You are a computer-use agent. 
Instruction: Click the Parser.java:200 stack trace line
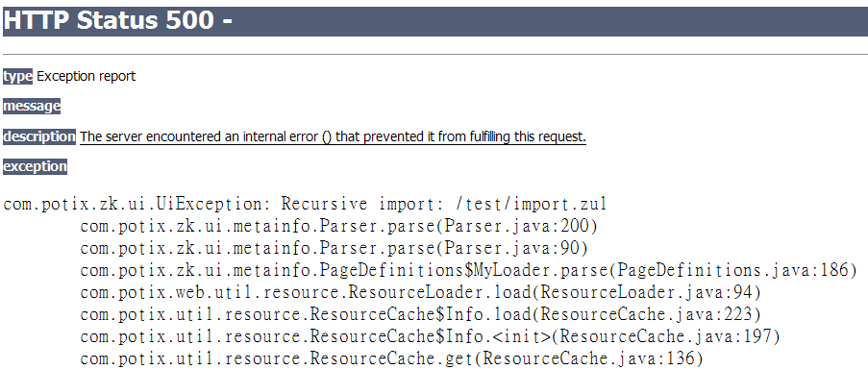[338, 226]
